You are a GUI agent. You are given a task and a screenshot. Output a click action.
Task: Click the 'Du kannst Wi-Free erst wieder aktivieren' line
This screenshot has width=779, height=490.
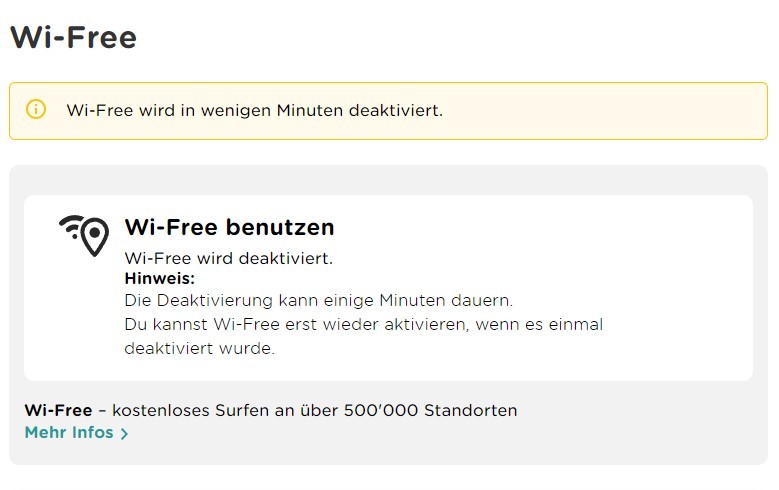tap(363, 324)
